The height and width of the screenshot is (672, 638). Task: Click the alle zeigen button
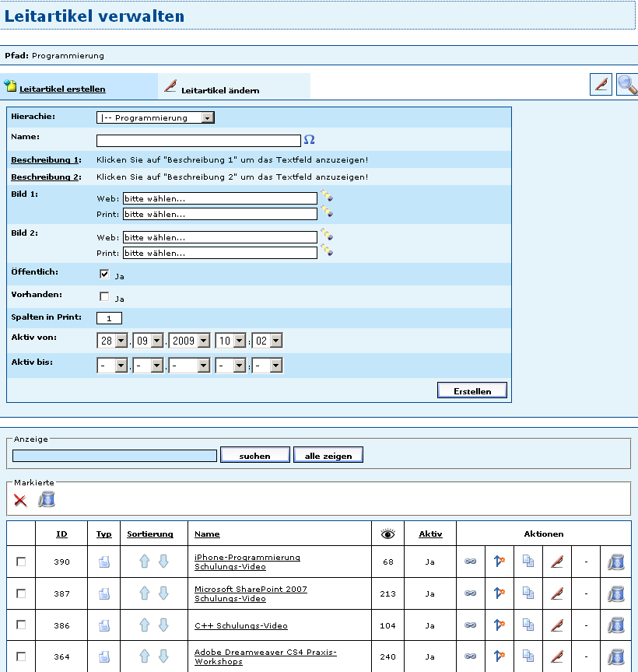(x=328, y=456)
